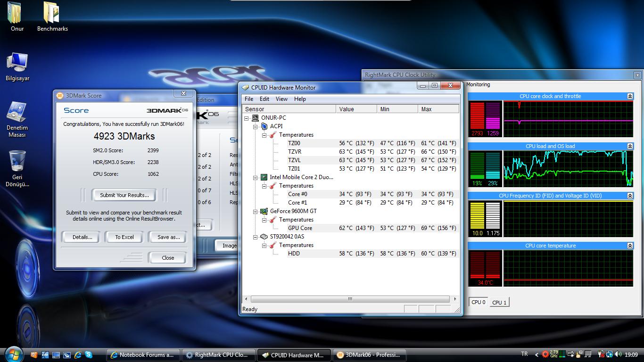
Task: Switch to the CPU 0 tab in RightMark
Action: pos(479,302)
